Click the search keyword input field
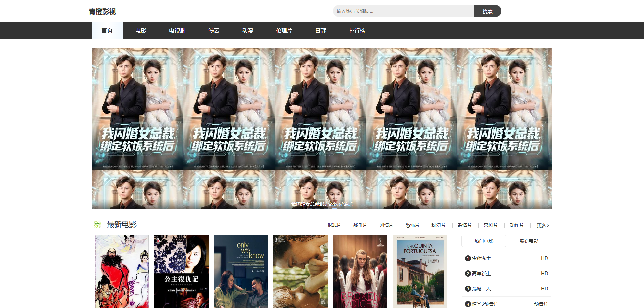The image size is (644, 308). coord(403,11)
